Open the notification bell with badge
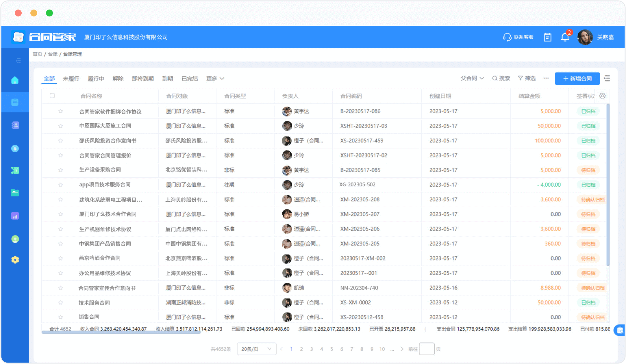626x364 pixels. click(x=565, y=37)
